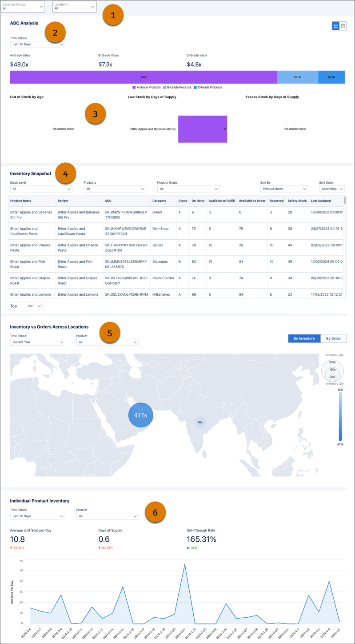
Task: Click the Average Unit Sold per Day 10.8
Action: (17, 539)
